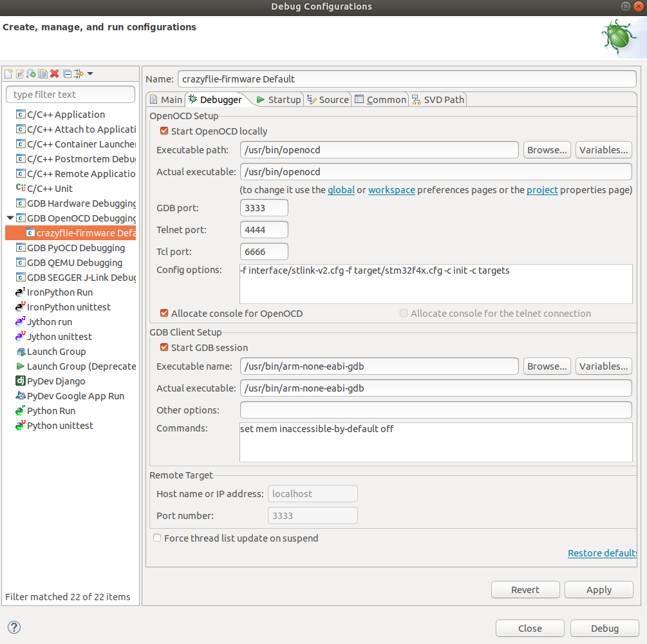Screen dimensions: 647x644
Task: Open the Help button
Action: point(14,627)
